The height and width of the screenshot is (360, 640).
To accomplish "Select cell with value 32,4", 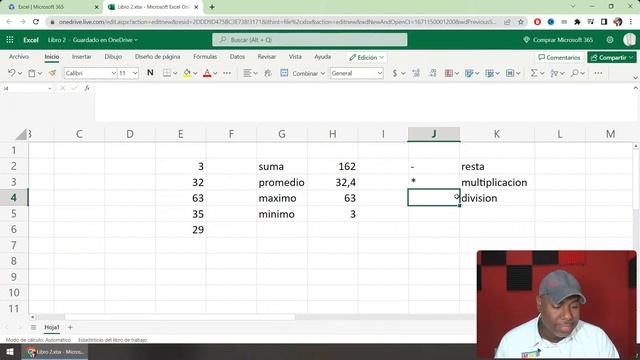I will (333, 182).
